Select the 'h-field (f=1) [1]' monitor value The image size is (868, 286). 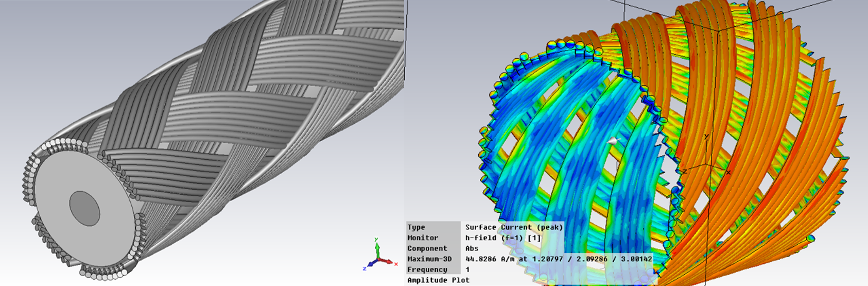503,238
